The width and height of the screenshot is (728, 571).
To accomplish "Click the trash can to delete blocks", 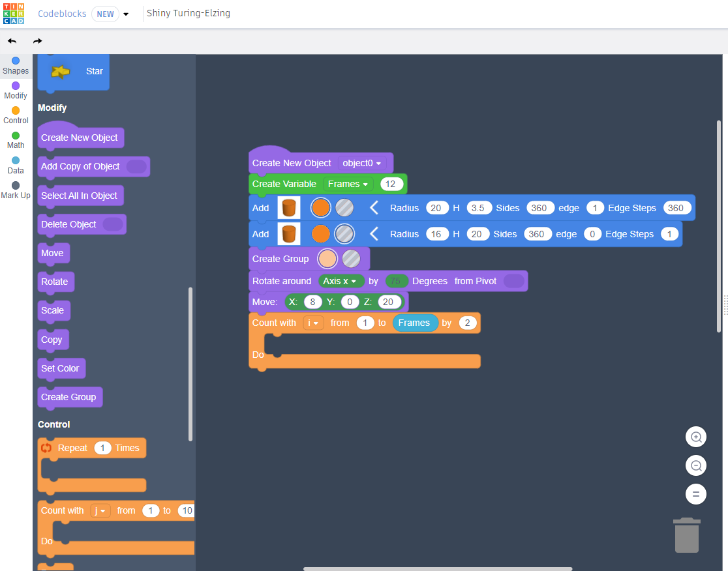I will pos(686,534).
